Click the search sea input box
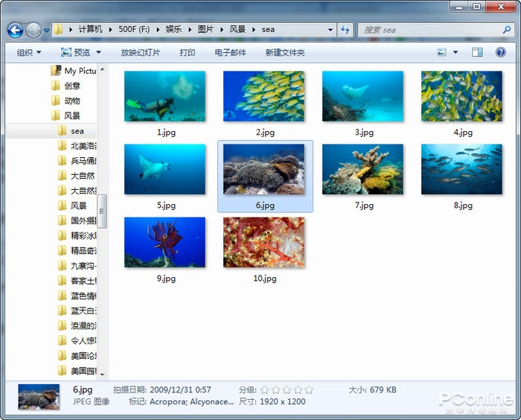 pyautogui.click(x=432, y=30)
